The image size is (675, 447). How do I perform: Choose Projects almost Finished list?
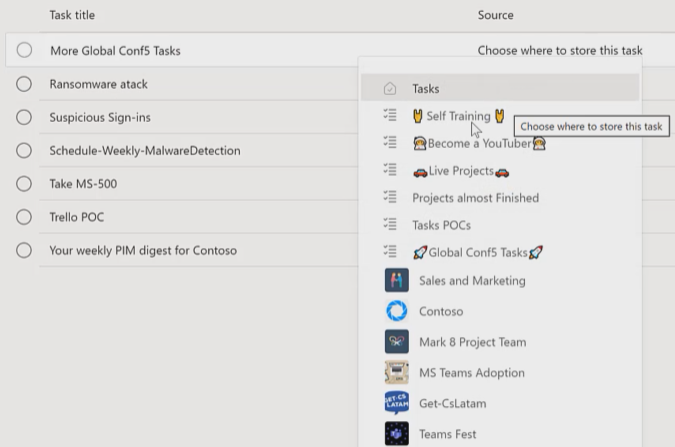(x=500, y=198)
